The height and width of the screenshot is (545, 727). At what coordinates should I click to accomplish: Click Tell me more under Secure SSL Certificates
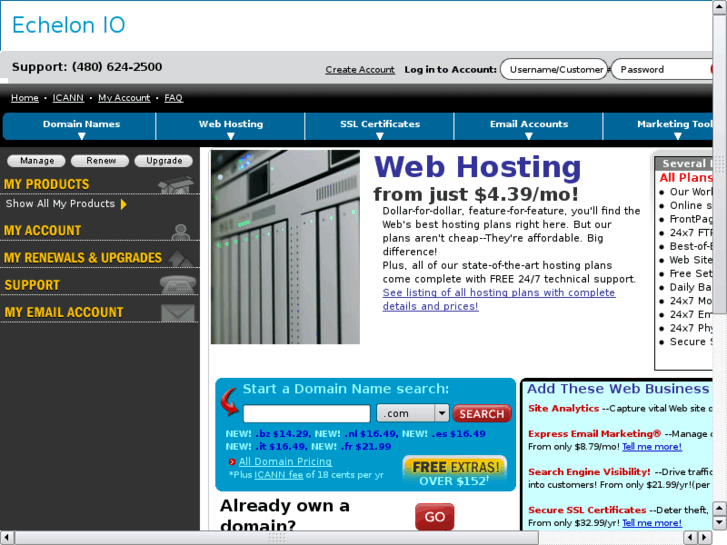tap(651, 523)
